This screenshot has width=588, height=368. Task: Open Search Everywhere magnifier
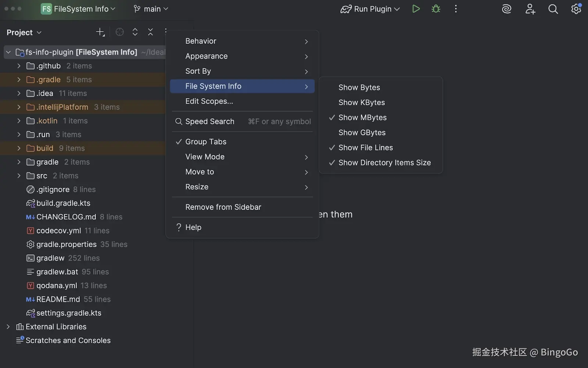coord(553,9)
